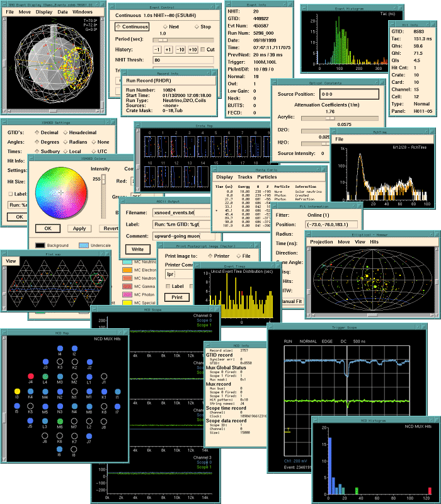Click MC Photon color swatch
The width and height of the screenshot is (441, 504).
click(x=127, y=294)
